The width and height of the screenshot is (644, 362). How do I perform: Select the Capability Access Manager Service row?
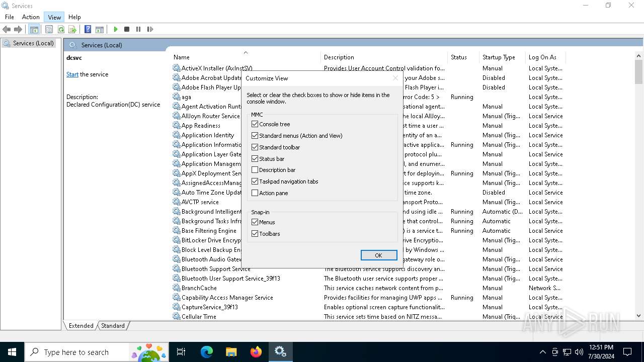[x=368, y=297]
